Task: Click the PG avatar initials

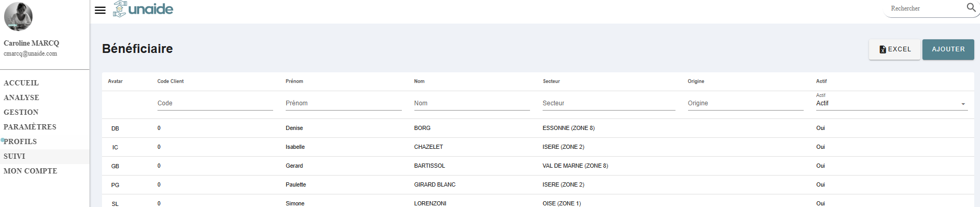Action: pos(115,185)
